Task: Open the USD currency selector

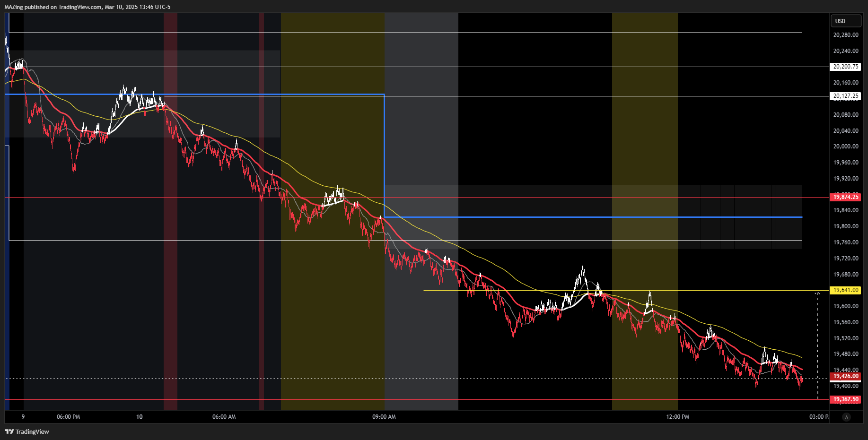Action: [x=846, y=21]
